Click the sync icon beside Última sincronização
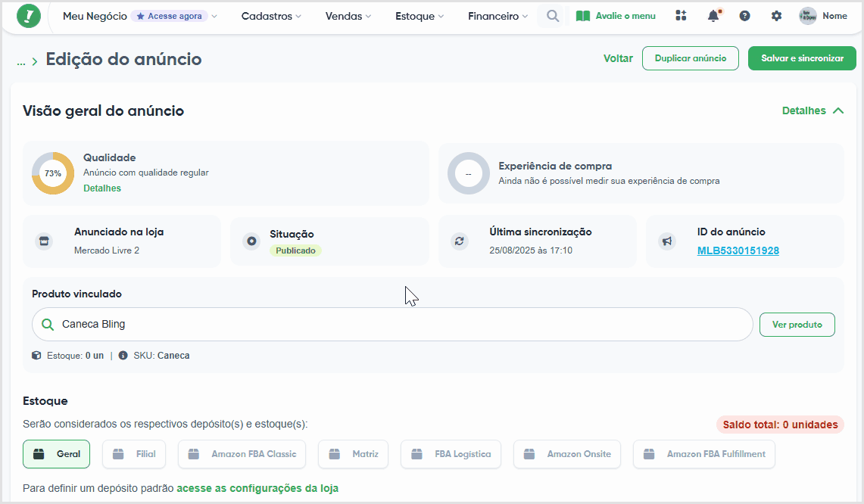Image resolution: width=864 pixels, height=504 pixels. pos(460,241)
